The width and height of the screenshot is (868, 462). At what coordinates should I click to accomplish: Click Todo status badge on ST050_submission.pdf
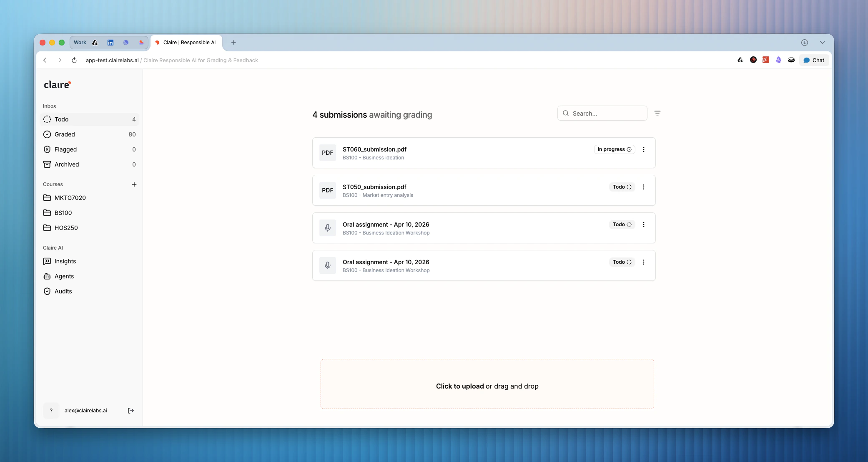622,187
